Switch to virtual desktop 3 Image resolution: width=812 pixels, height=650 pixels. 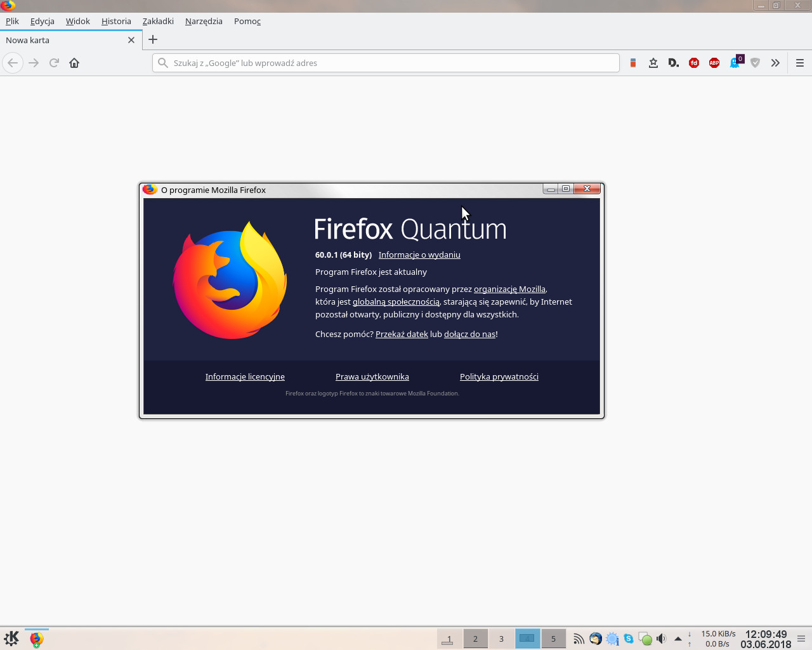coord(501,639)
